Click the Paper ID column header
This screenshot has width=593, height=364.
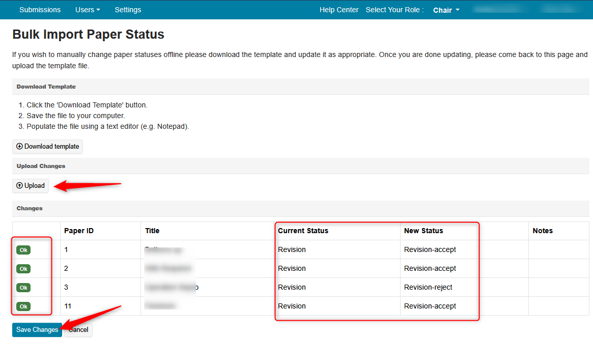tap(79, 231)
